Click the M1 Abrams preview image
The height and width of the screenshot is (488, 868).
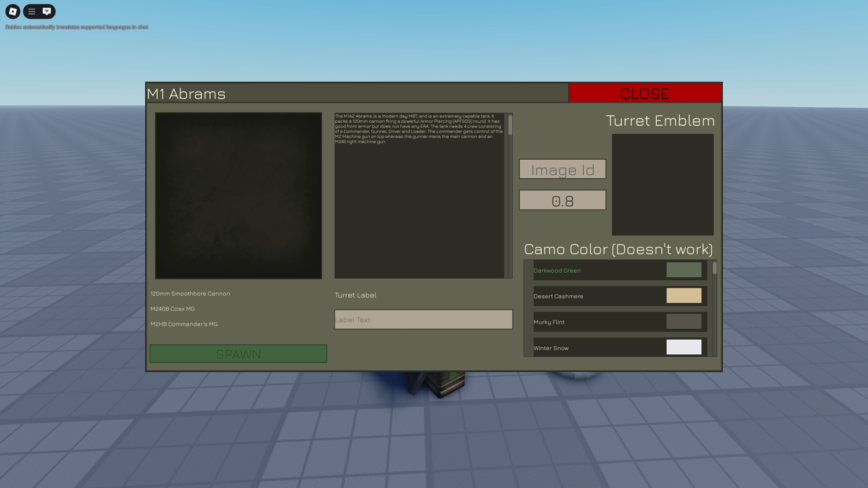pos(238,196)
